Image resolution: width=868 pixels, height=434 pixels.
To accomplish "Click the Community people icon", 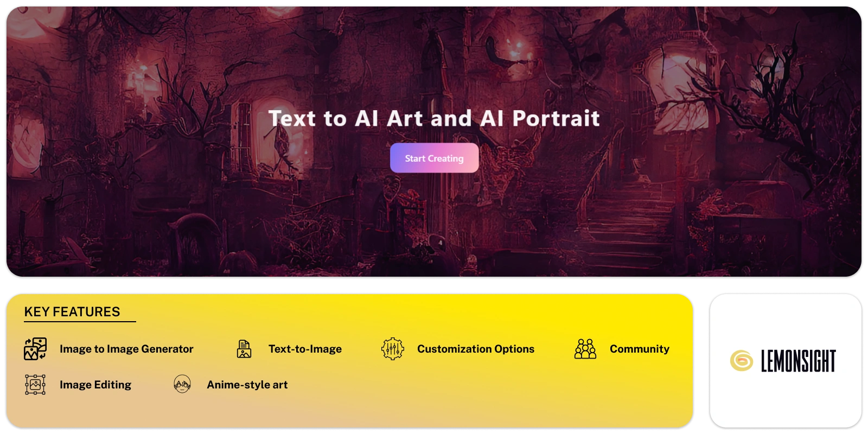I will pyautogui.click(x=585, y=349).
